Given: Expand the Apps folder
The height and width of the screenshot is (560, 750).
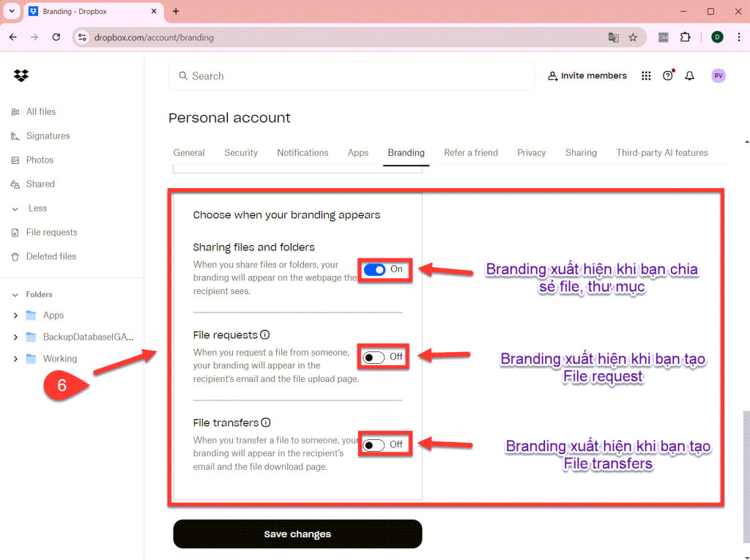Looking at the screenshot, I should pos(15,316).
